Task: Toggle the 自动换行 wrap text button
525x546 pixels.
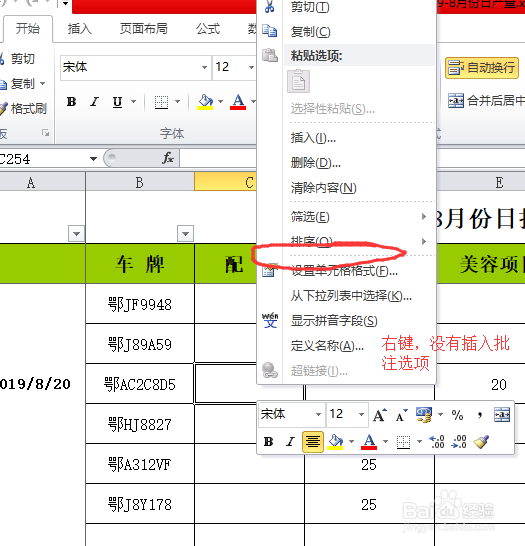Action: [482, 68]
